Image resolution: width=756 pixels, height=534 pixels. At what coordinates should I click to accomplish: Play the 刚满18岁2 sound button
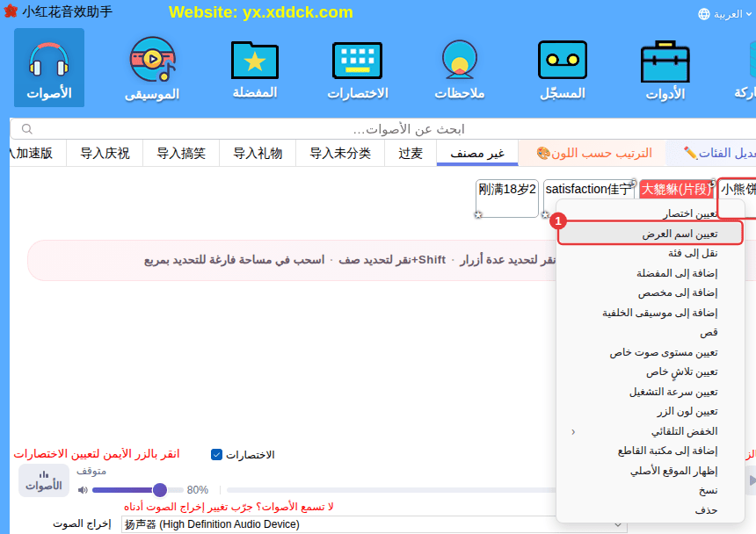[x=506, y=198]
